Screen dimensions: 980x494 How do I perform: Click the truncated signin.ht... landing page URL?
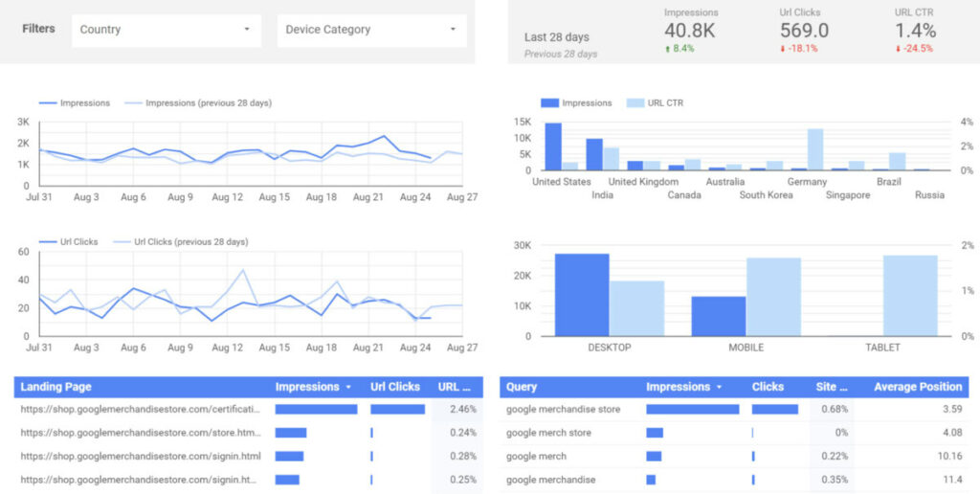pyautogui.click(x=139, y=481)
